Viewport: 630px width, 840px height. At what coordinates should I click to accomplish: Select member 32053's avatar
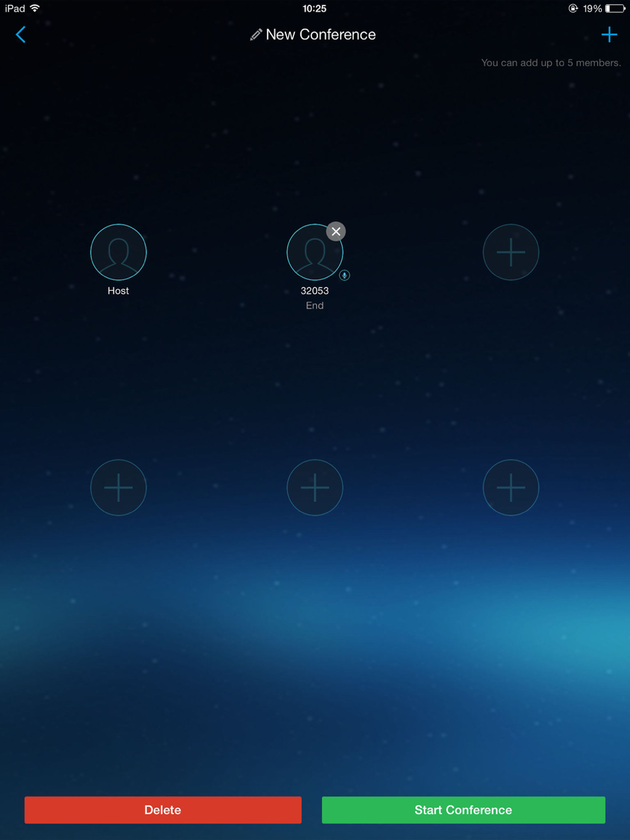[x=315, y=252]
